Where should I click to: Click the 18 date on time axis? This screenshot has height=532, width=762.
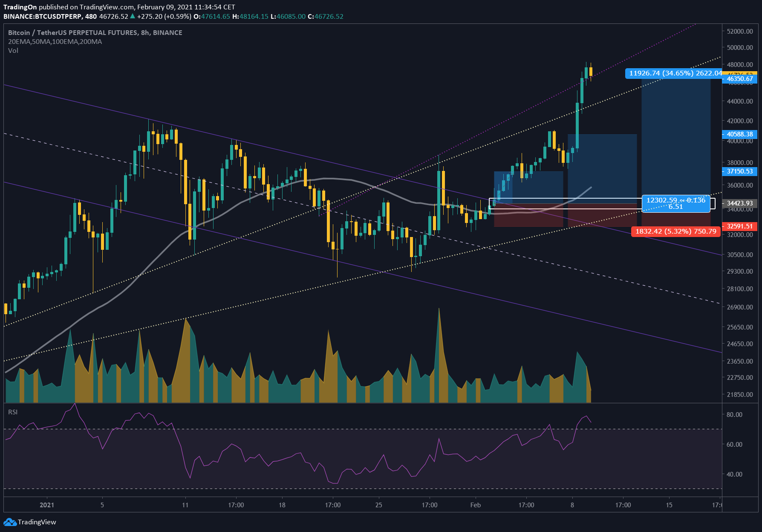(282, 505)
